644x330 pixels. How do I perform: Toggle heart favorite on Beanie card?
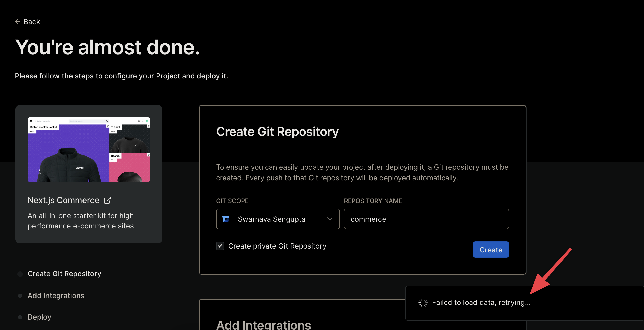pos(148,155)
